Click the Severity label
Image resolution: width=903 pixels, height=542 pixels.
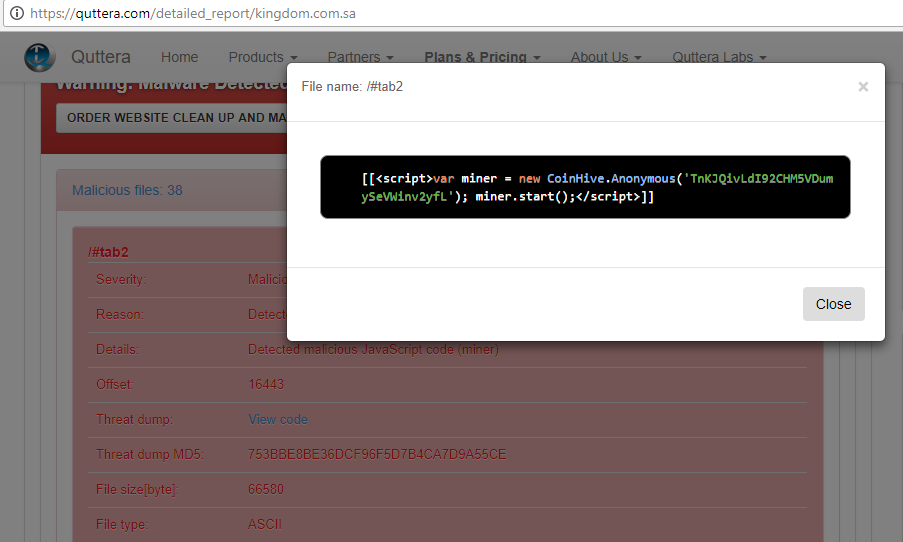click(121, 279)
